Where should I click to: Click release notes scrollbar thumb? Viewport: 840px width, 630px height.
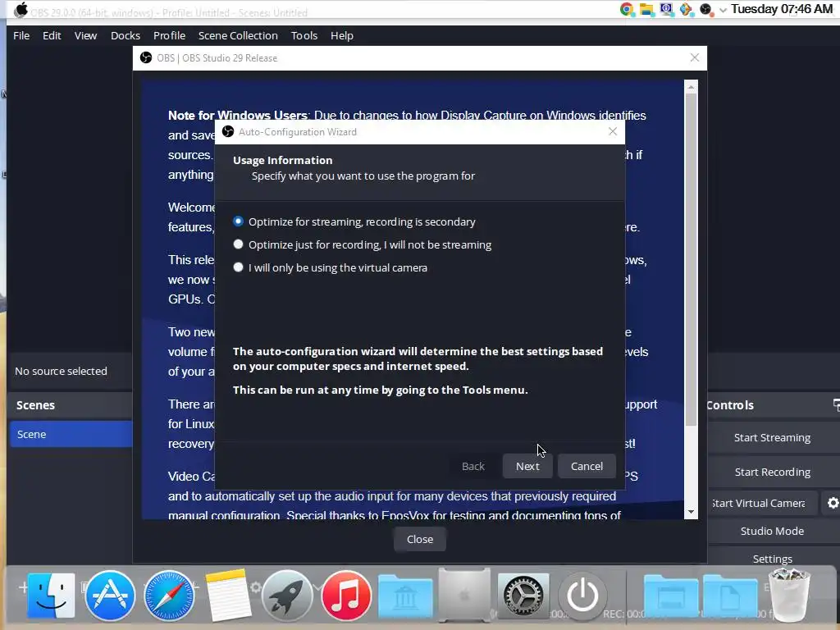[x=691, y=259]
